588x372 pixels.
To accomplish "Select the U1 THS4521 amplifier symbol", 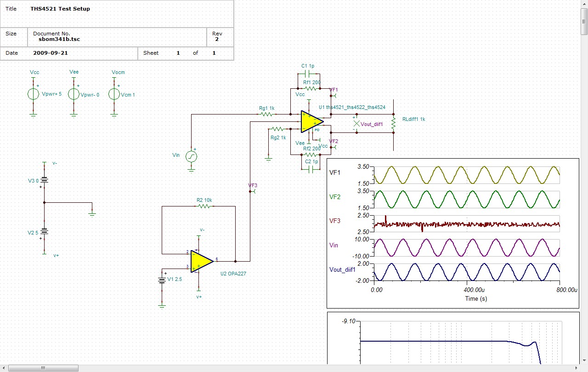I will point(312,121).
